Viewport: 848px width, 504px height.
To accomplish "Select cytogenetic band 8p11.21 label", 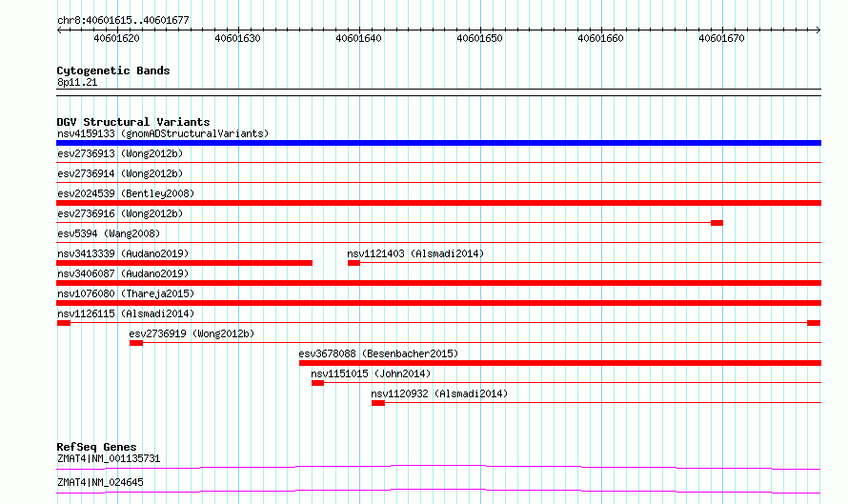I will tap(77, 82).
